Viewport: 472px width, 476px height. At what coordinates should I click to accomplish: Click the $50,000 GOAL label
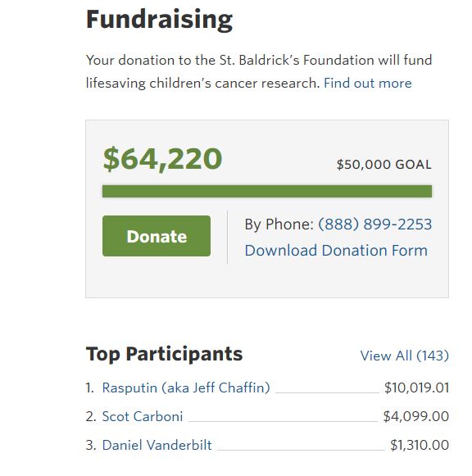(x=384, y=165)
